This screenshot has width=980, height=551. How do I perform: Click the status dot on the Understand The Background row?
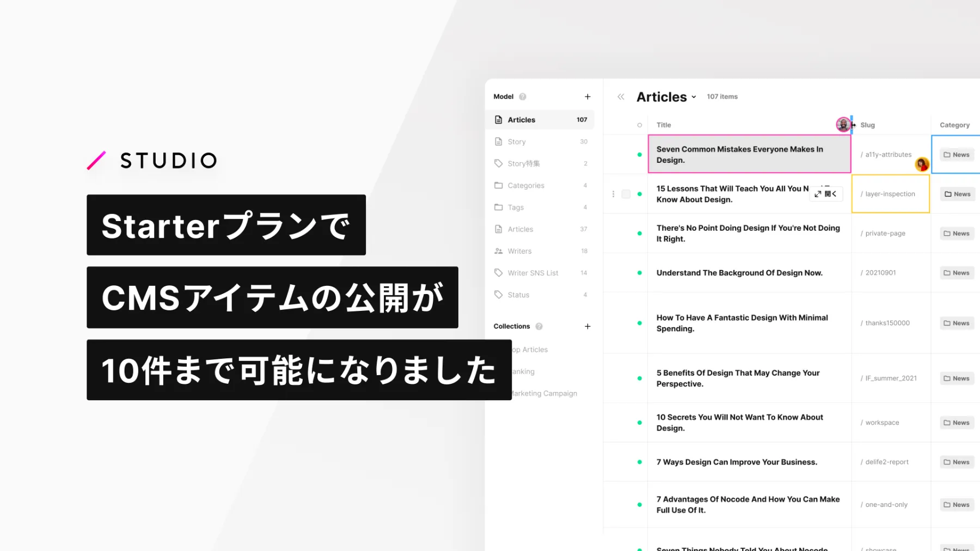coord(640,273)
